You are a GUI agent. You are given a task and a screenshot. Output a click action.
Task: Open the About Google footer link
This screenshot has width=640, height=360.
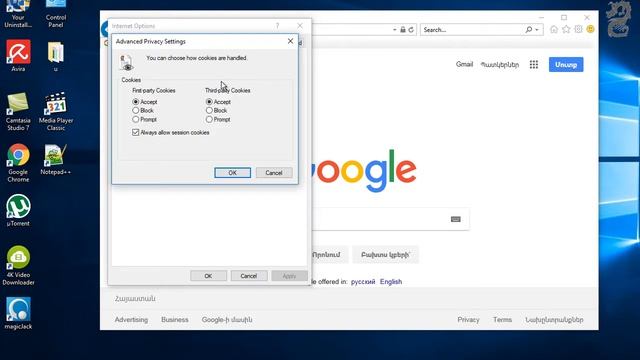(x=227, y=320)
